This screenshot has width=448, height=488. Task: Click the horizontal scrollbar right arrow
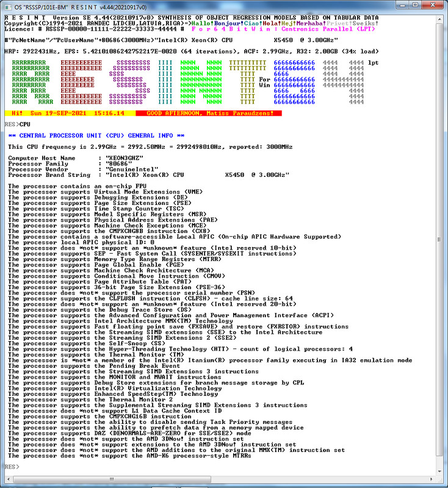pyautogui.click(x=432, y=479)
